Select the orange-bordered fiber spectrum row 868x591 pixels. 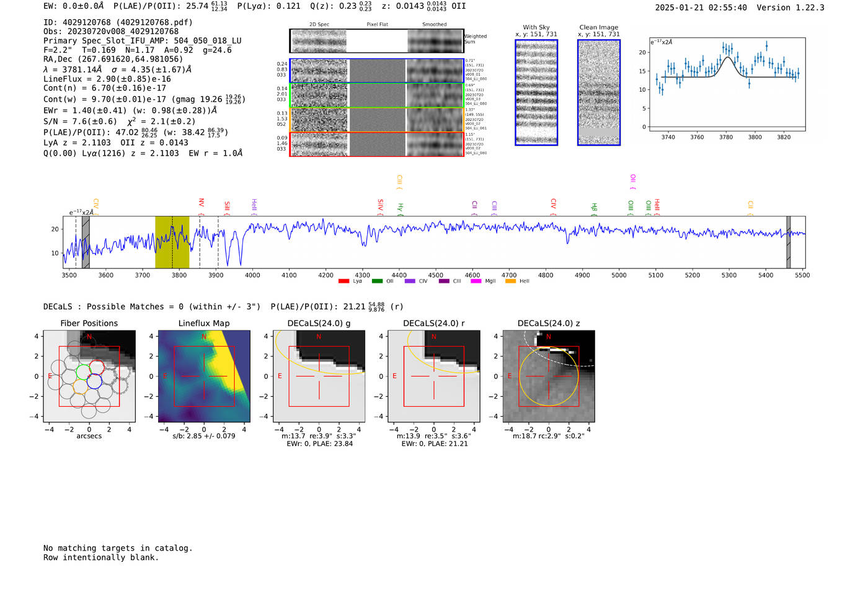coord(377,120)
